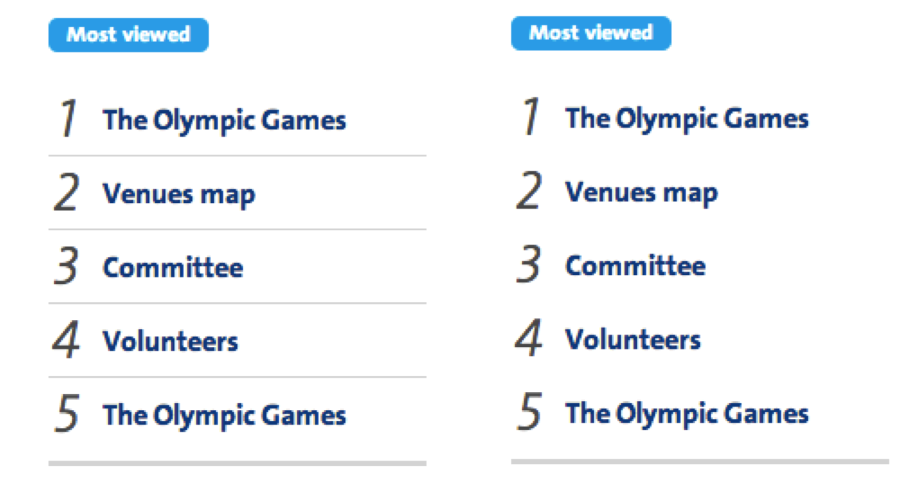Open fifth-ranked The Olympic Games in the divided list
This screenshot has width=900, height=479.
[224, 415]
